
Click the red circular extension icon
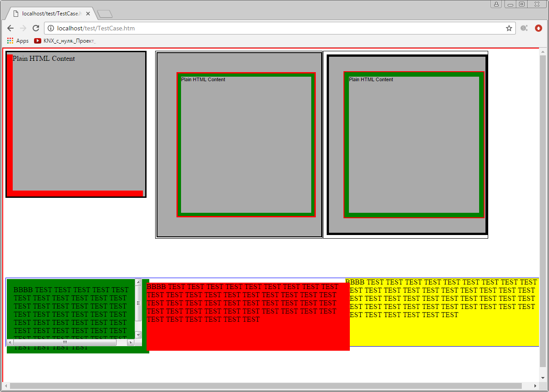[x=539, y=28]
